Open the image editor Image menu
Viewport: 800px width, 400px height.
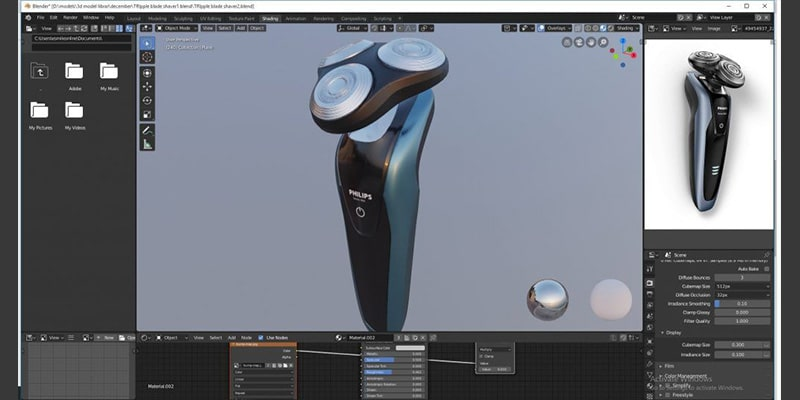pos(714,29)
